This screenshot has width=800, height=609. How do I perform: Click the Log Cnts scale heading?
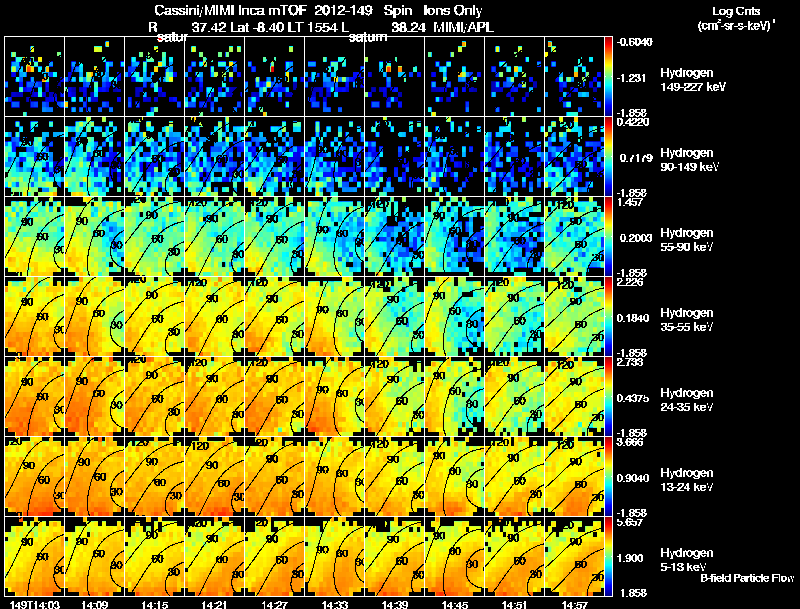(x=736, y=11)
